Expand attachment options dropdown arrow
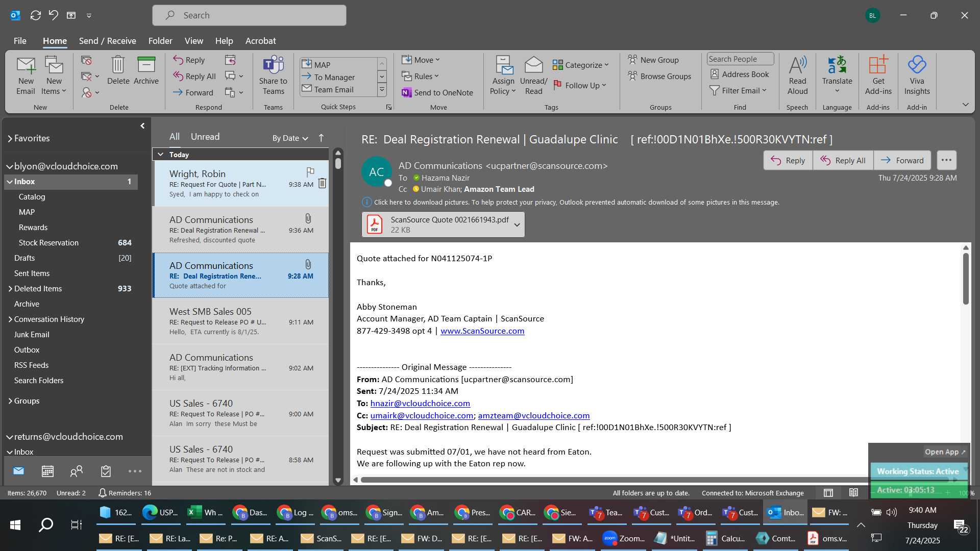The height and width of the screenshot is (551, 980). click(517, 224)
